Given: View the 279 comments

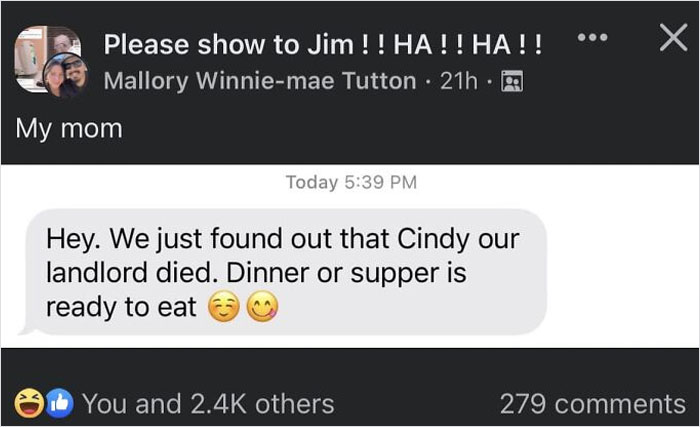Looking at the screenshot, I should point(592,403).
